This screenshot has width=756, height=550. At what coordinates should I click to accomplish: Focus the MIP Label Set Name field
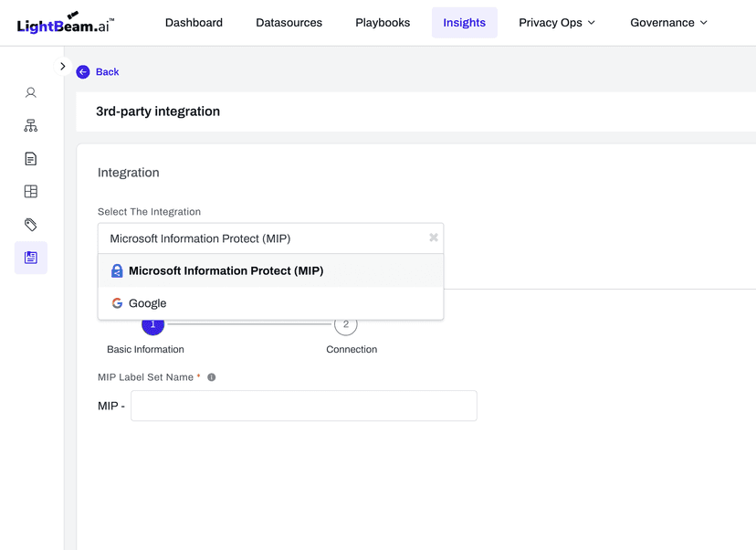(304, 406)
